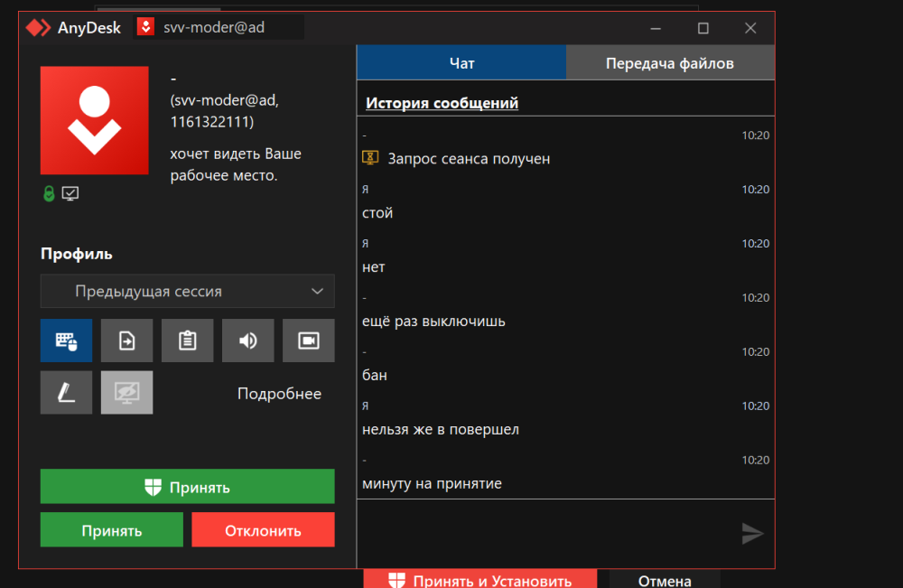Select the svv-moder@ad session tab
This screenshot has width=903, height=588.
[x=219, y=28]
